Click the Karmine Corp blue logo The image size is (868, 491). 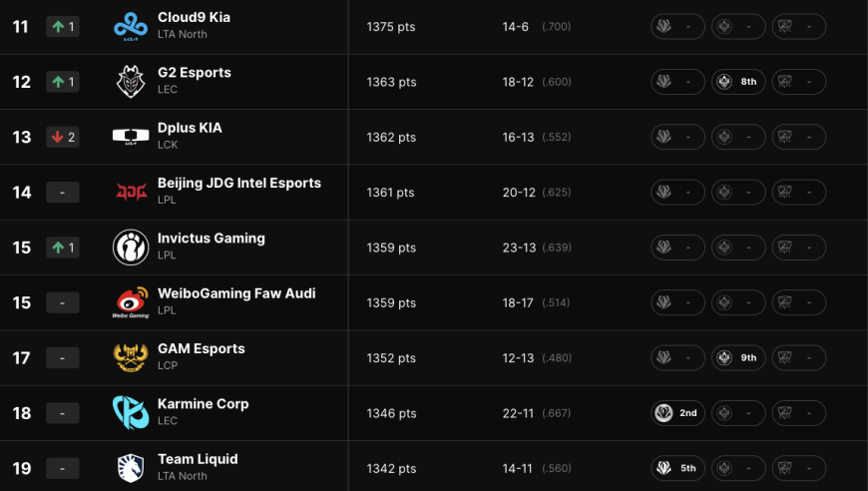coord(131,412)
